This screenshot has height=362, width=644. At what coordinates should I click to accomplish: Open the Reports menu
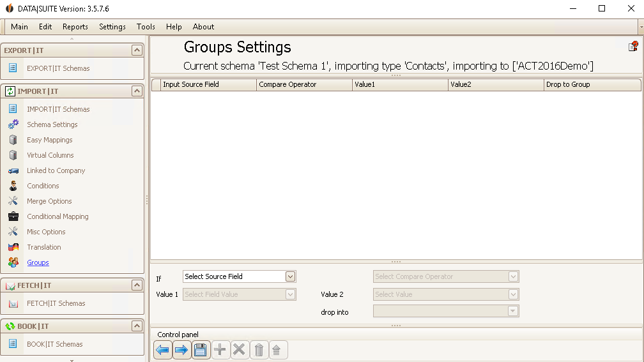coord(75,27)
